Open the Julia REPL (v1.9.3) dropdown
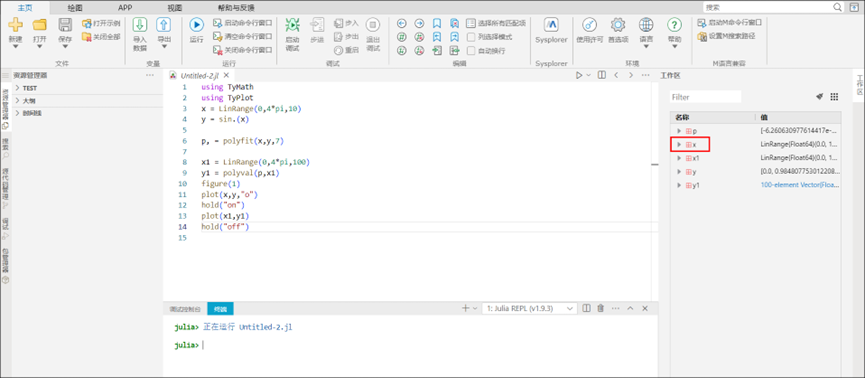The height and width of the screenshot is (378, 865). click(x=530, y=308)
